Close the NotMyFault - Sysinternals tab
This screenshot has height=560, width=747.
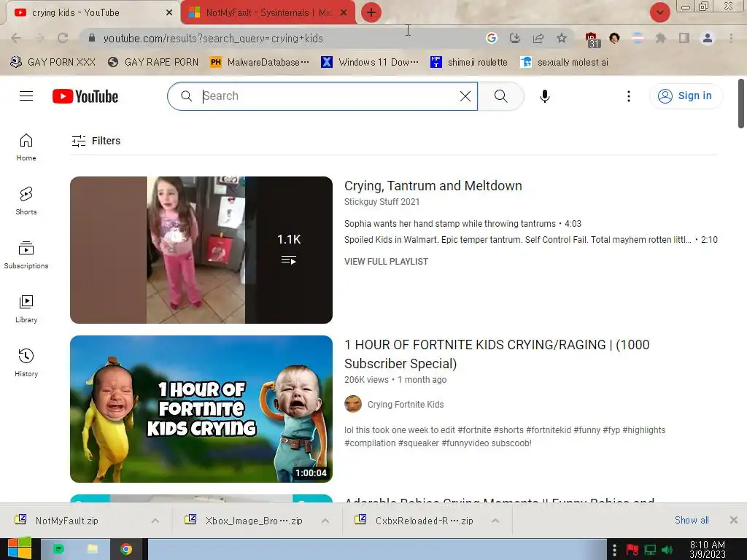(x=344, y=13)
